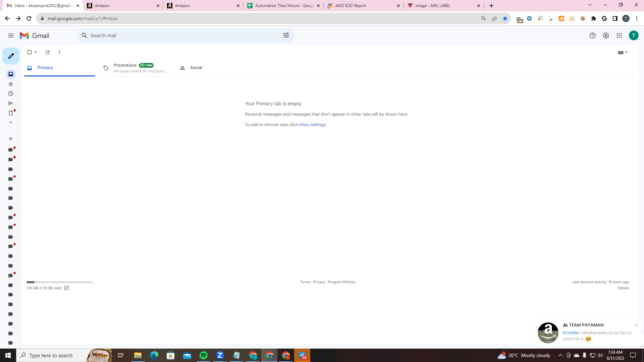Switch to the Primary tab
This screenshot has width=644, height=362.
click(60, 68)
